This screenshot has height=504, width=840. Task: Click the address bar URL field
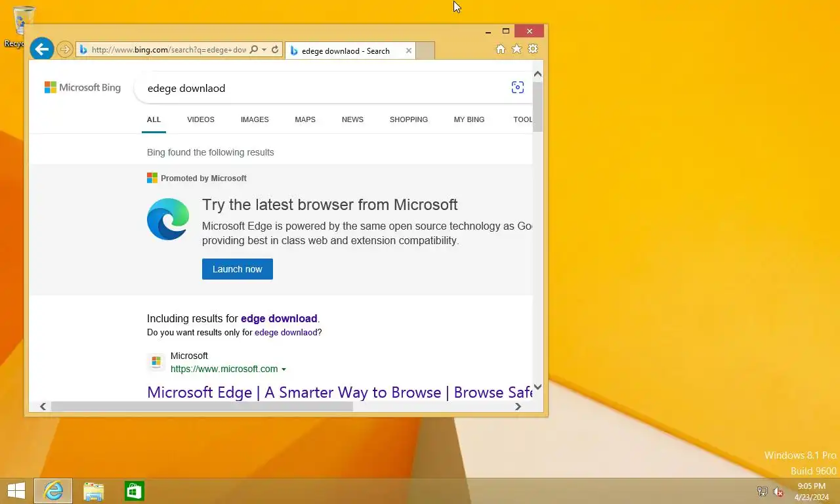[168, 50]
